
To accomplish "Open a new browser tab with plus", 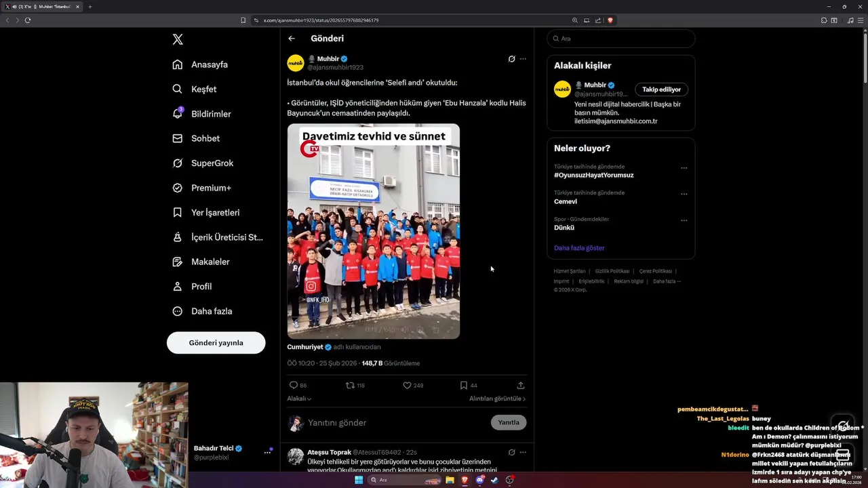I will 90,7.
